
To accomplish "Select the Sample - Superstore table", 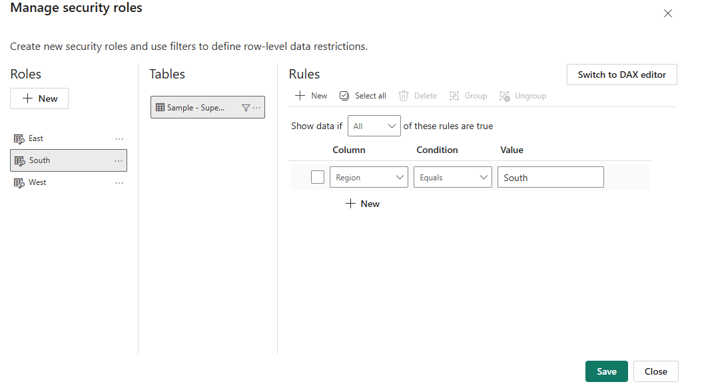I will pyautogui.click(x=208, y=107).
